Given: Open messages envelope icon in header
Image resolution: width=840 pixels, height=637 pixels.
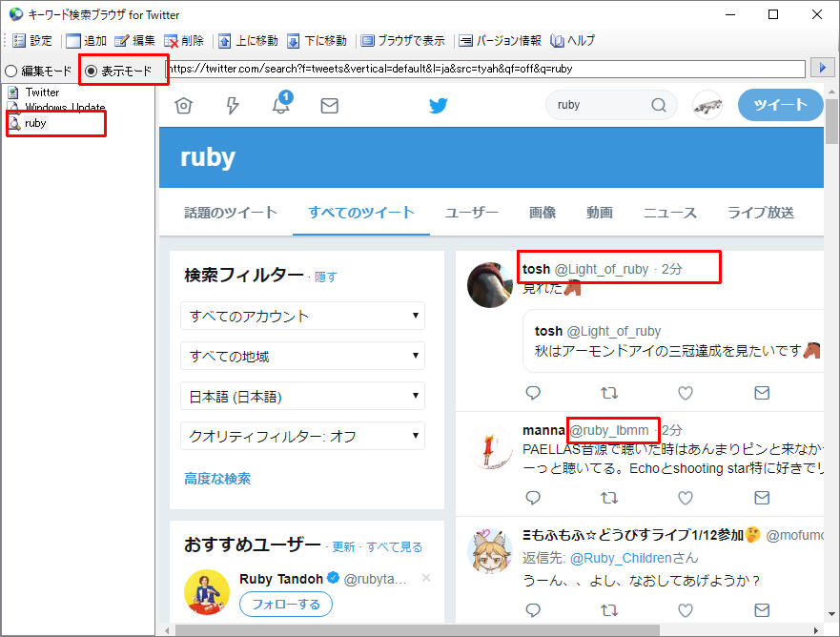Looking at the screenshot, I should 330,106.
